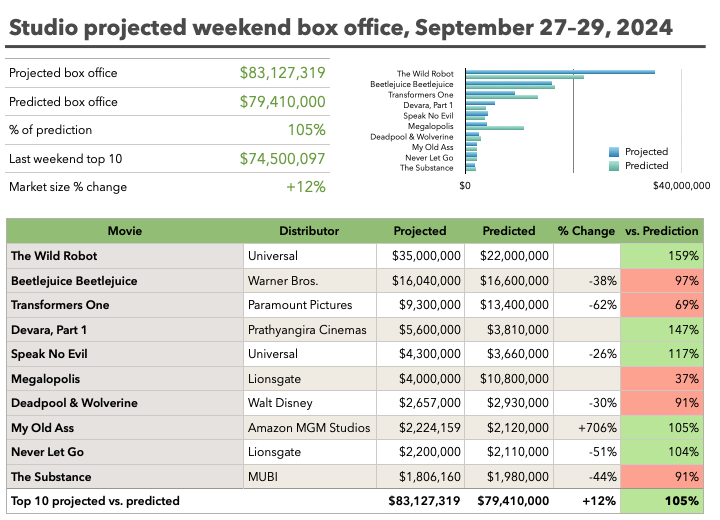Select the Transformers One movie cell
This screenshot has width=720, height=520.
(125, 305)
